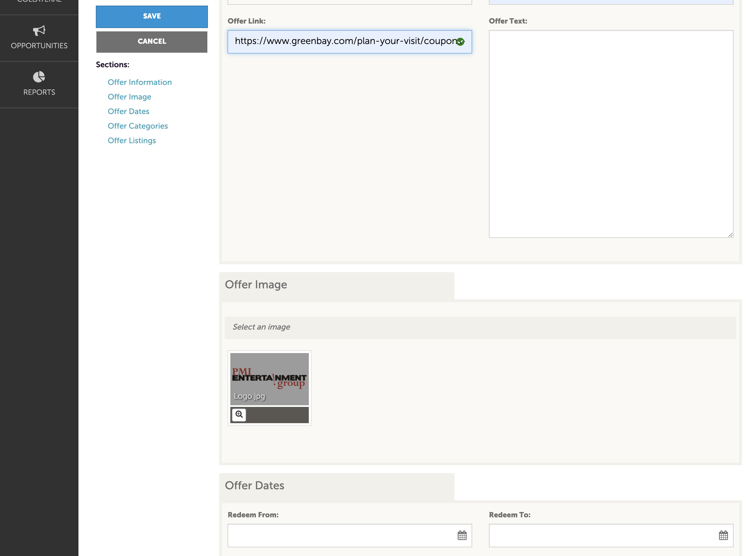Select the PMI Entertainment Logo.jpg thumbnail
The width and height of the screenshot is (756, 556).
click(269, 379)
